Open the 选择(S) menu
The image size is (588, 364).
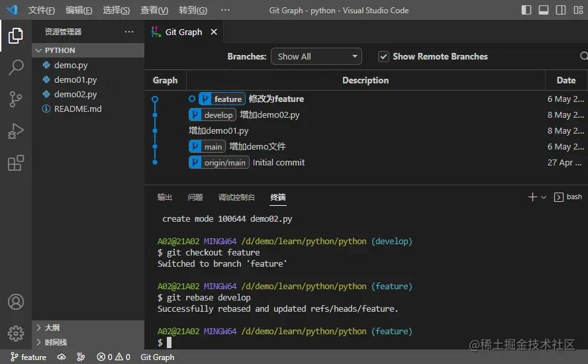[117, 10]
